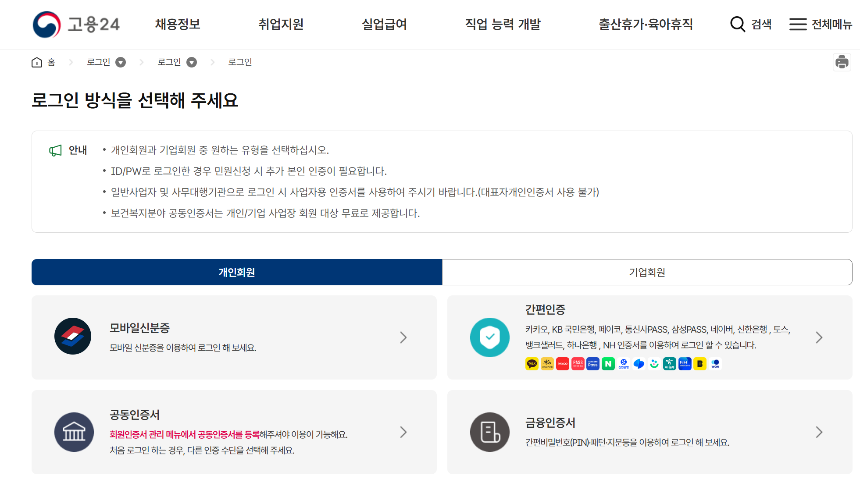
Task: Click the arrow on 금융인증서 card
Action: pyautogui.click(x=818, y=432)
